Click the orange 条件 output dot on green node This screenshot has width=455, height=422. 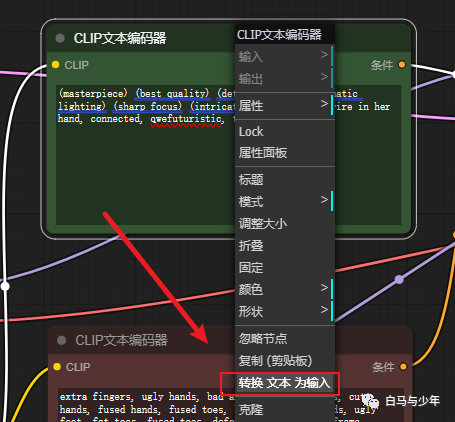pos(402,64)
